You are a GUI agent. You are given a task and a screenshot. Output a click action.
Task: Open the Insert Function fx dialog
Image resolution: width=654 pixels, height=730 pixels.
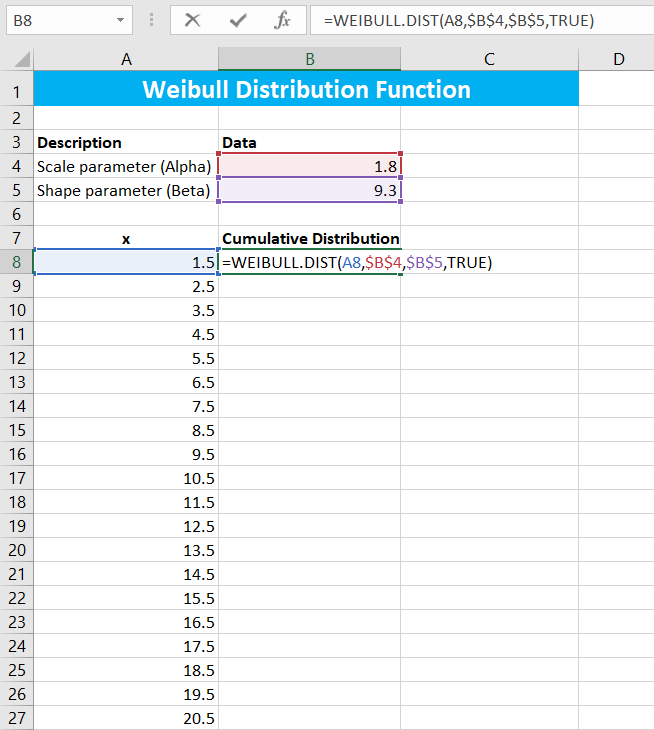coord(283,20)
